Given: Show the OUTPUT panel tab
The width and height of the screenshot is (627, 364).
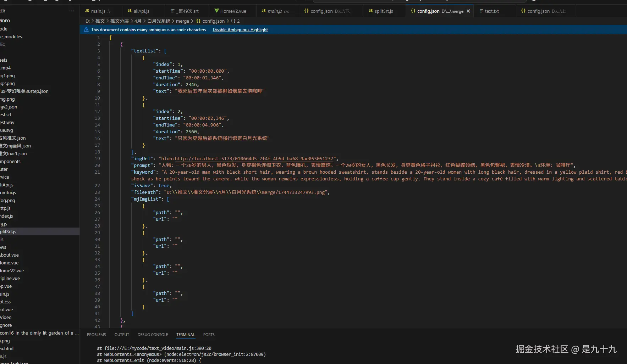Looking at the screenshot, I should click(122, 335).
